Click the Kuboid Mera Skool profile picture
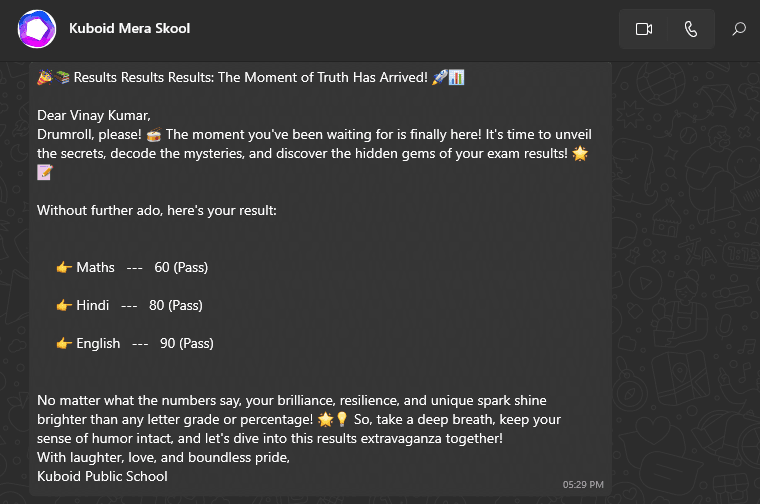Viewport: 760px width, 504px height. click(x=37, y=29)
